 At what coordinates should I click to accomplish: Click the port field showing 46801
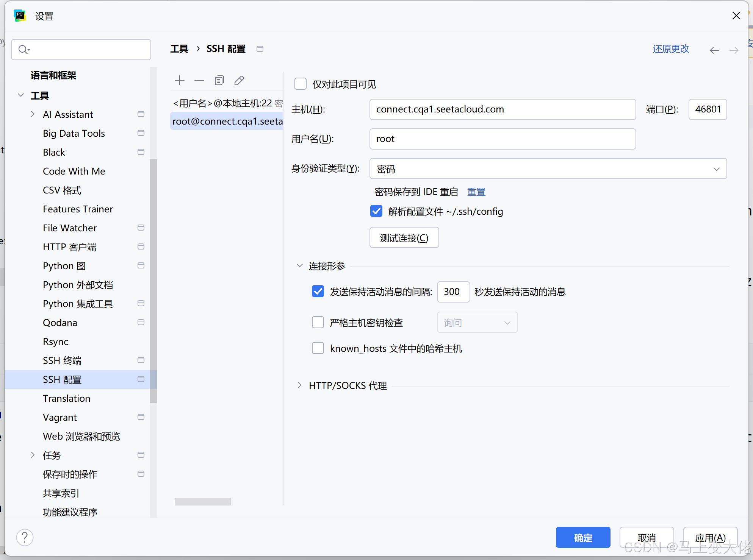click(708, 109)
